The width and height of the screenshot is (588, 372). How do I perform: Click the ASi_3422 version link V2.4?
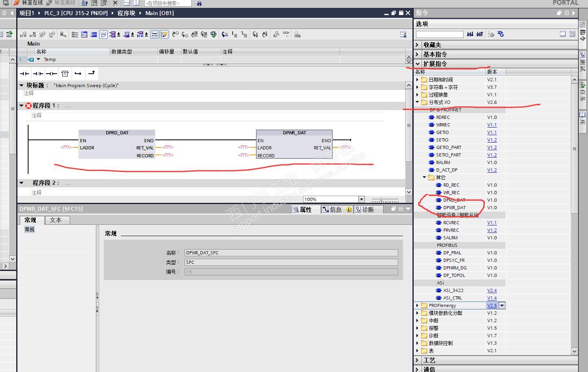pyautogui.click(x=492, y=290)
